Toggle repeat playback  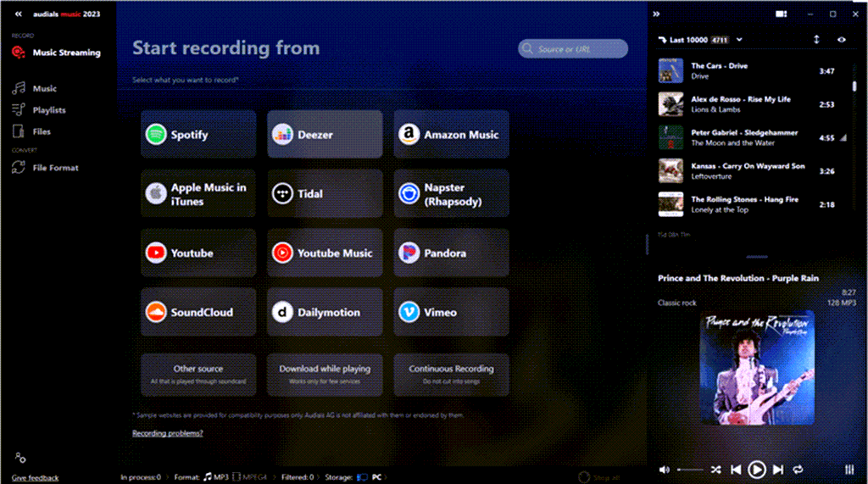798,470
